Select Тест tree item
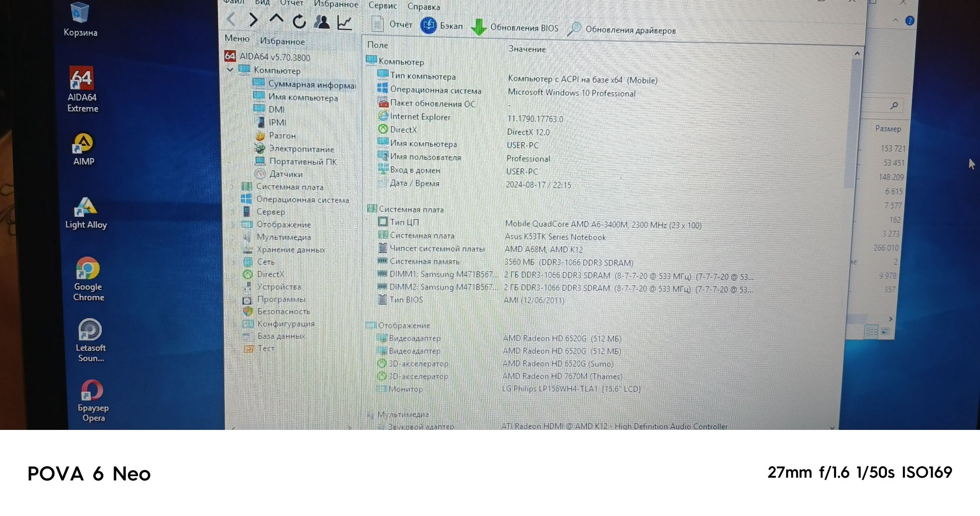980x516 pixels. coord(258,348)
